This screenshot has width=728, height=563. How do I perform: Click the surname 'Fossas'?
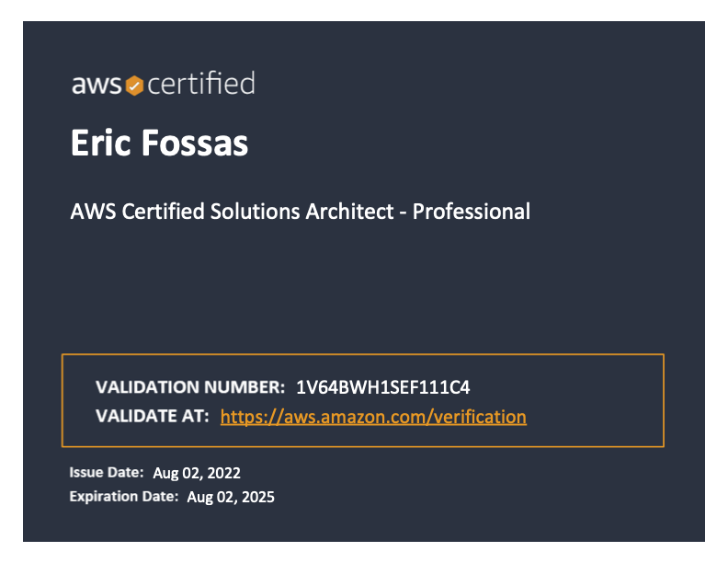tap(195, 144)
